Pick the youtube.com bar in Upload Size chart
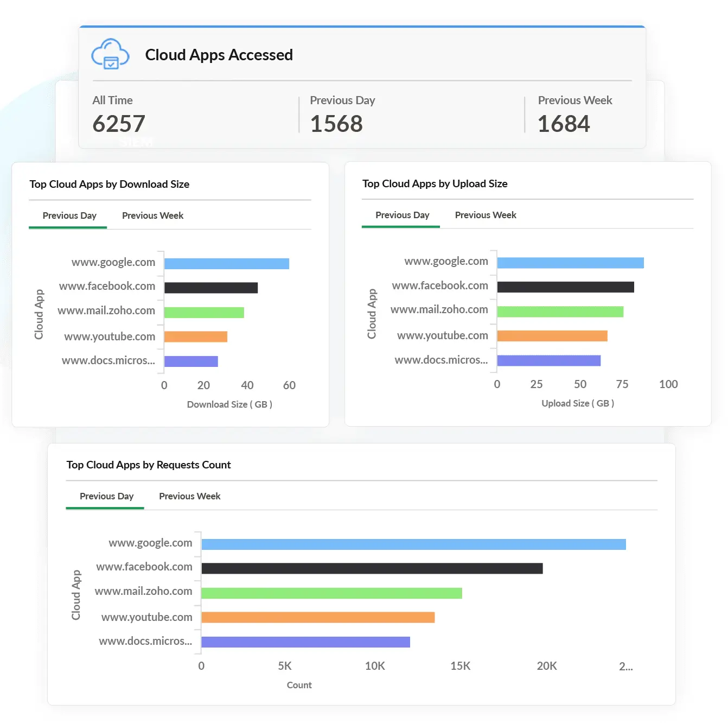The image size is (728, 723). tap(552, 335)
